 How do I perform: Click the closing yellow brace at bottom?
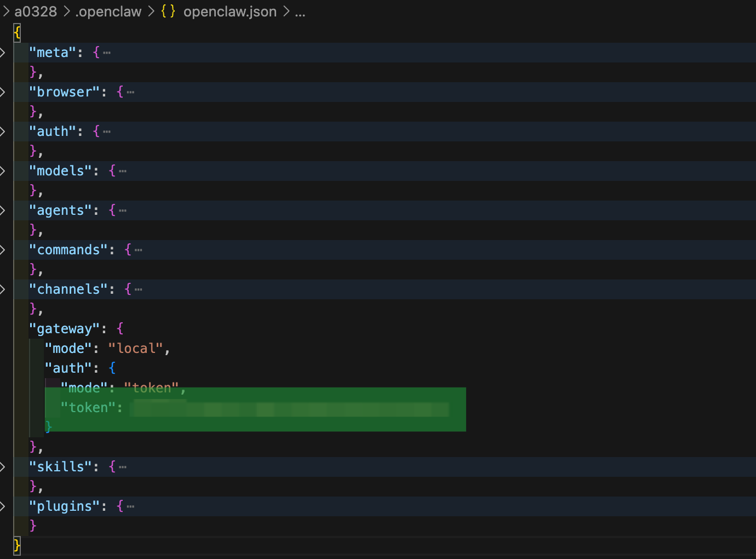[x=17, y=545]
